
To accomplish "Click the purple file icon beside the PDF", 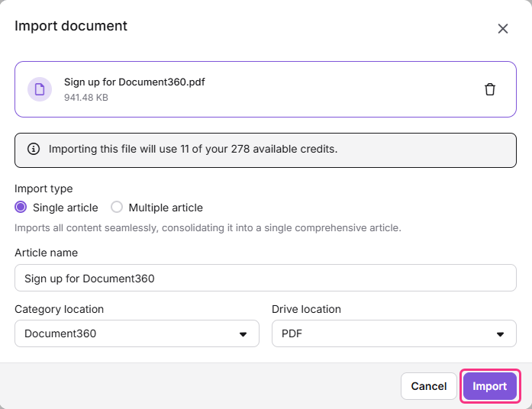I will tap(40, 89).
